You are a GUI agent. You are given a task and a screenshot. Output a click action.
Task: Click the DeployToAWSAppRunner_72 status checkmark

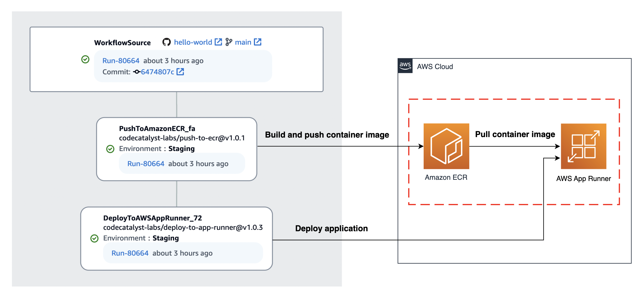[95, 238]
